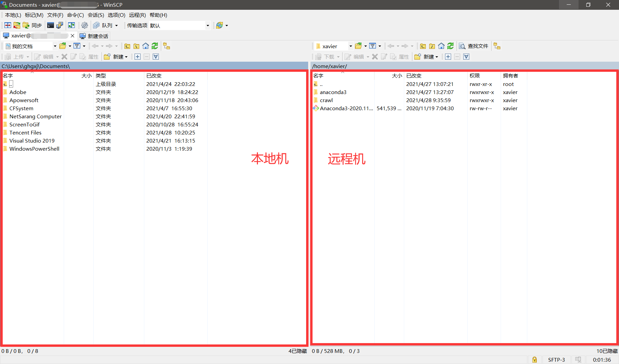Click the remote open directory folder icon
Viewport: 619px width, 364px height.
[x=358, y=46]
